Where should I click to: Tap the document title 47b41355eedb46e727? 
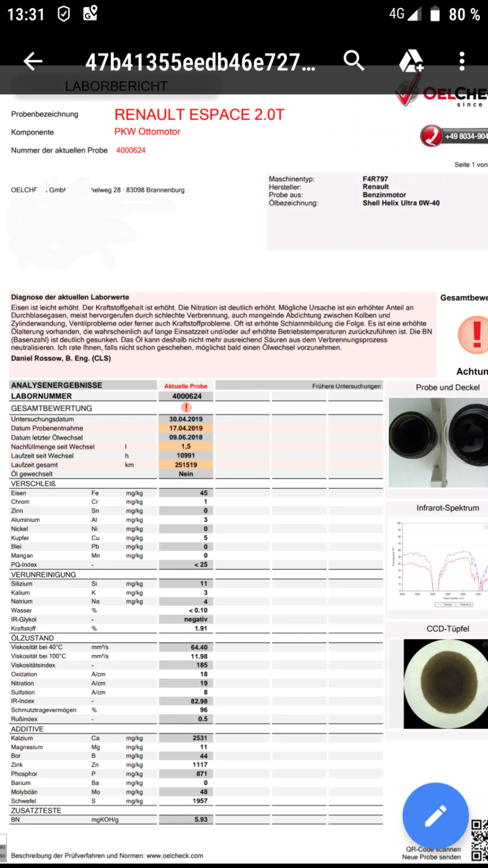pyautogui.click(x=200, y=62)
